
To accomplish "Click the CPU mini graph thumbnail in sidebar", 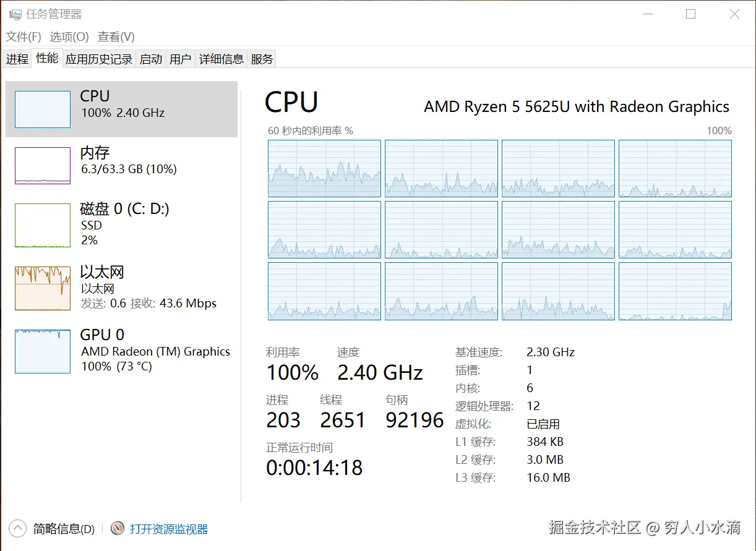I will [43, 109].
